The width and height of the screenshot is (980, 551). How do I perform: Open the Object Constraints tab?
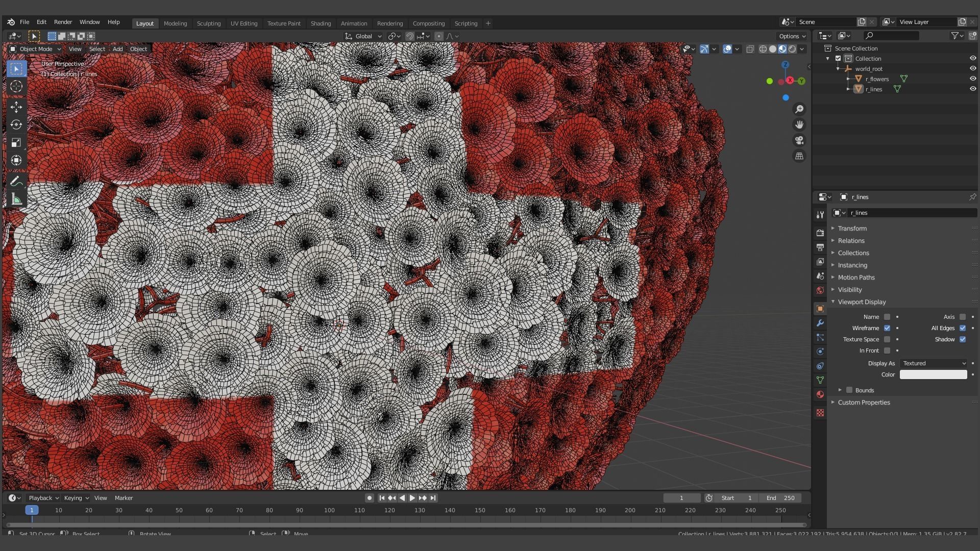820,366
